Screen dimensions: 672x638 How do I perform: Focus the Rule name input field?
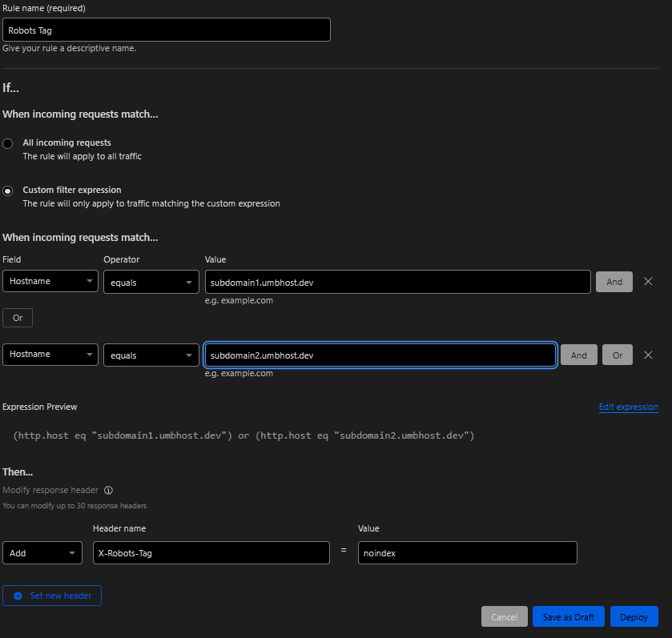(x=167, y=30)
